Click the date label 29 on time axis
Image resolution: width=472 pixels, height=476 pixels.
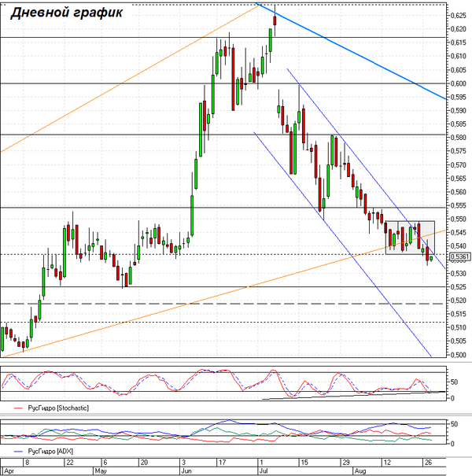tap(346, 463)
